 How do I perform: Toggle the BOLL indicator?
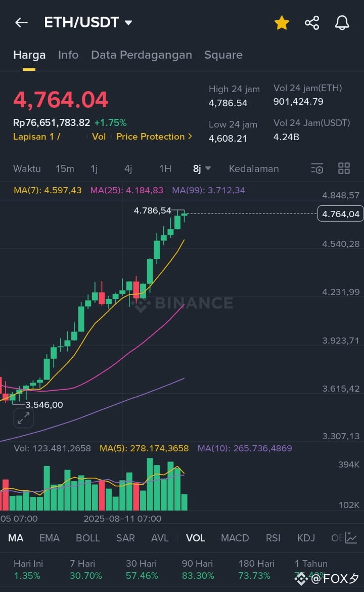point(88,538)
